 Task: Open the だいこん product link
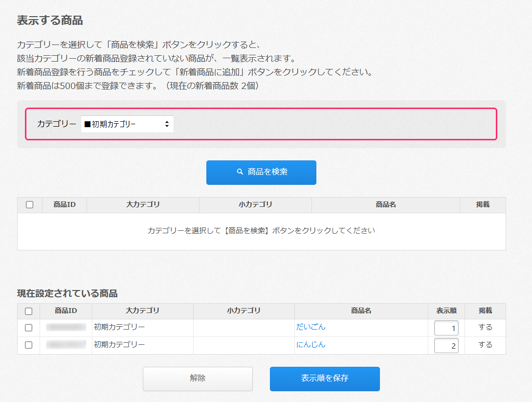310,327
